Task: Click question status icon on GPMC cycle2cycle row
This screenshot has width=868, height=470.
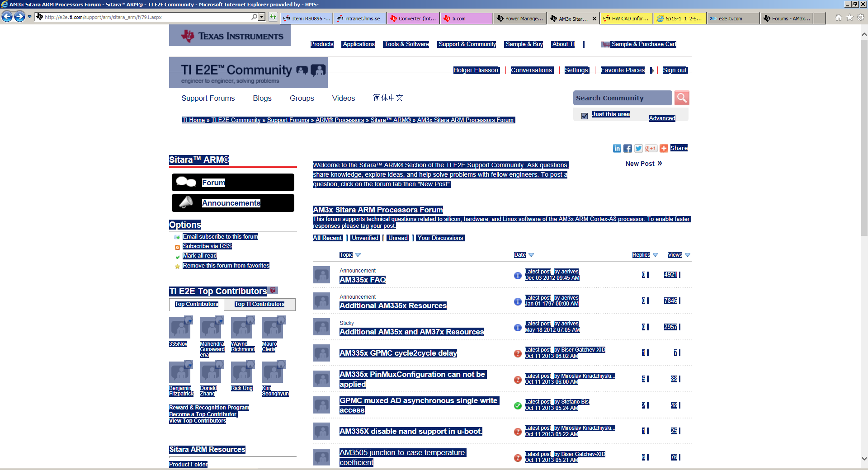Action: 518,353
